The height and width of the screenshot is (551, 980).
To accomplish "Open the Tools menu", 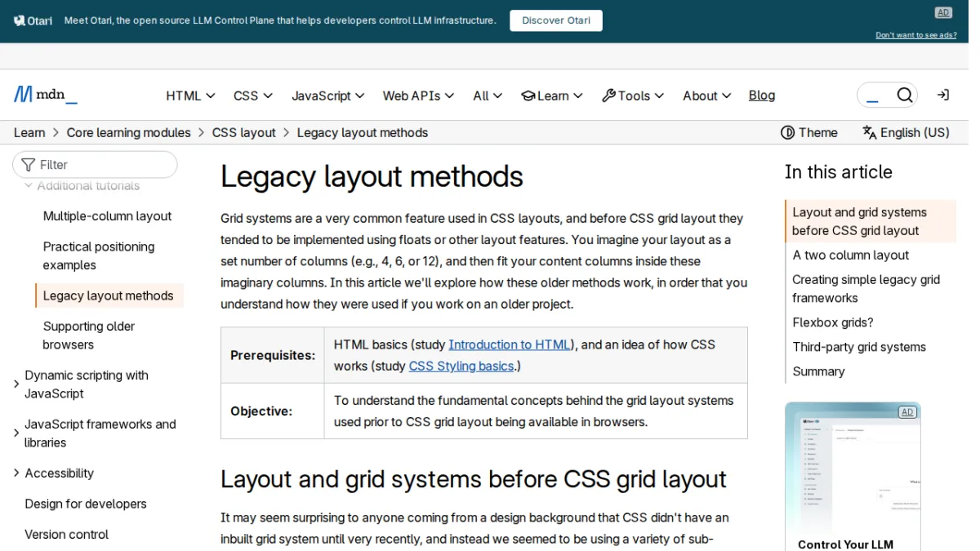I will pos(633,96).
